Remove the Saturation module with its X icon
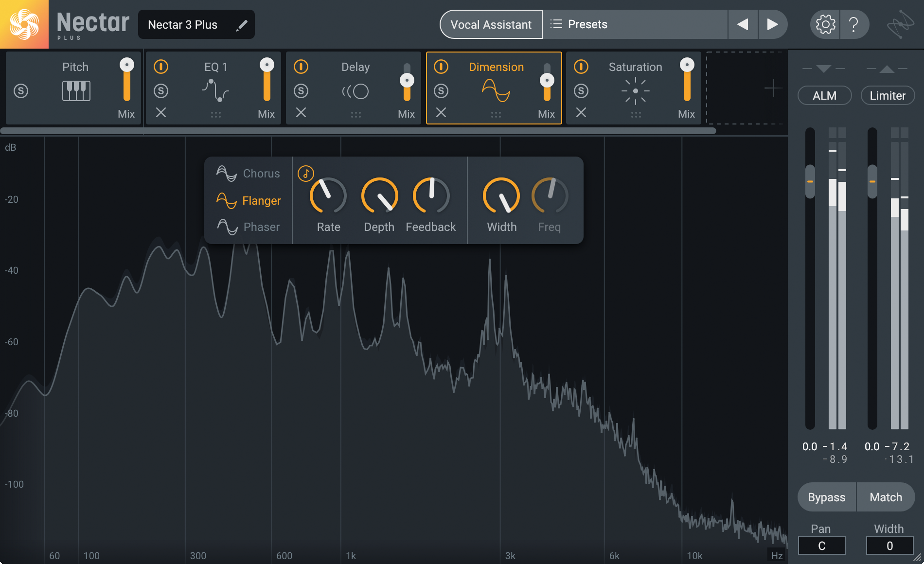Viewport: 924px width, 564px height. point(581,113)
